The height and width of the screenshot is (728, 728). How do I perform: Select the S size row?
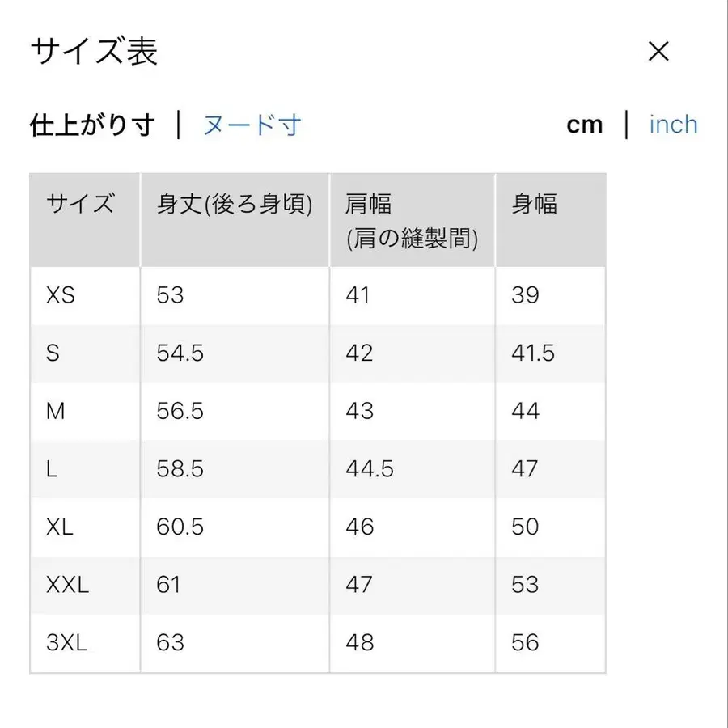[x=53, y=353]
